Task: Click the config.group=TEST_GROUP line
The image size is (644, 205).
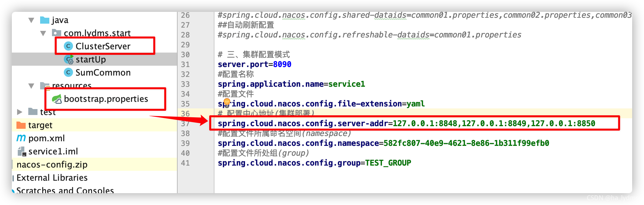Action: [314, 163]
